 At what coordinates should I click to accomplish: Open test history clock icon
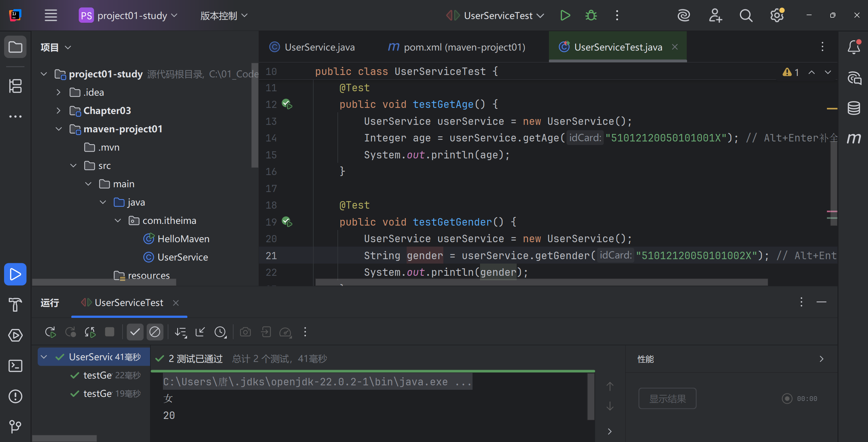(220, 332)
